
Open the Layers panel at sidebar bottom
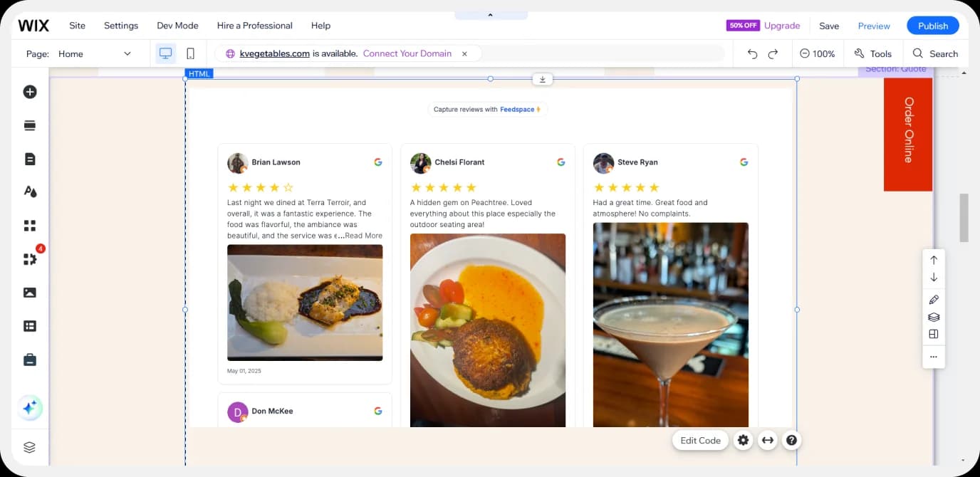(x=29, y=446)
